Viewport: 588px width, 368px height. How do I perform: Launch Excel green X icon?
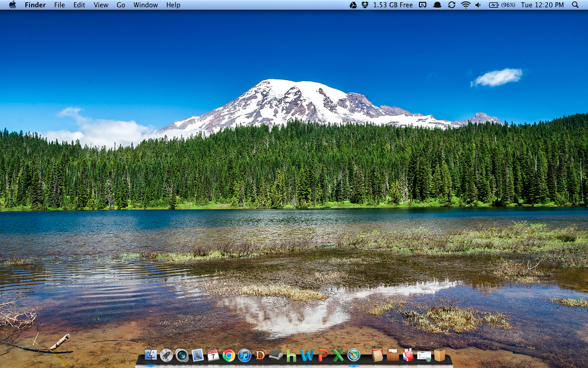(x=338, y=355)
